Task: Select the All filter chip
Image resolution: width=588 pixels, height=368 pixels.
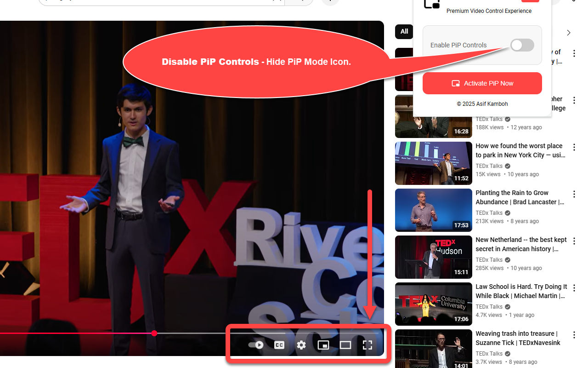Action: (404, 31)
